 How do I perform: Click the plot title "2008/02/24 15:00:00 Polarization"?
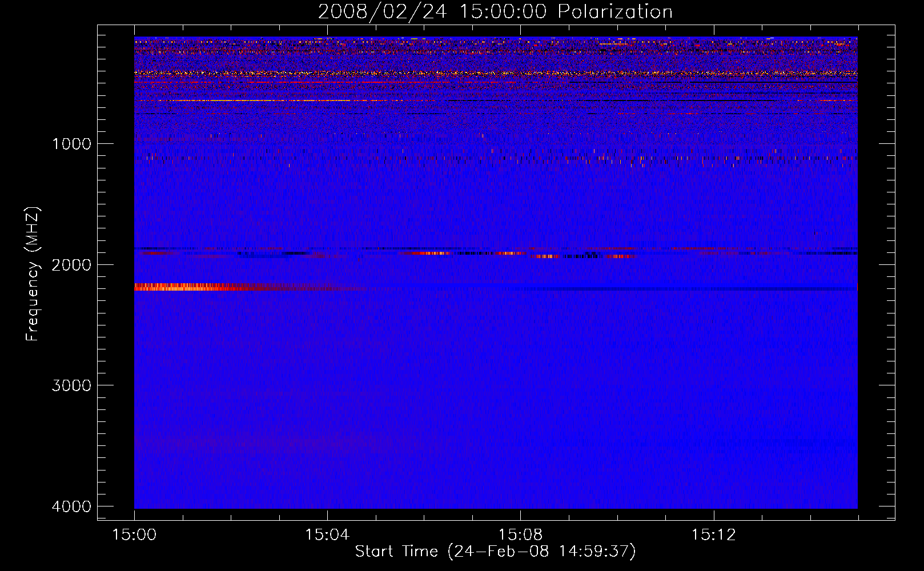click(495, 11)
